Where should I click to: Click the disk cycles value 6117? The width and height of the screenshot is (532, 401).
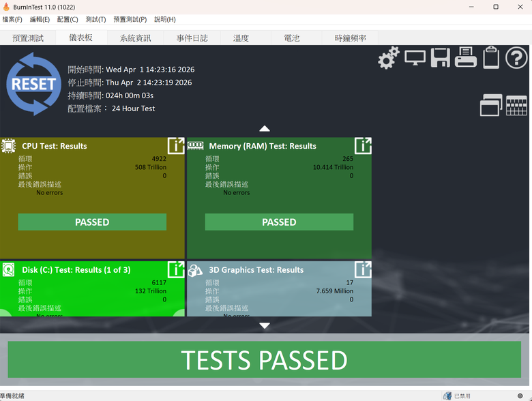click(159, 282)
